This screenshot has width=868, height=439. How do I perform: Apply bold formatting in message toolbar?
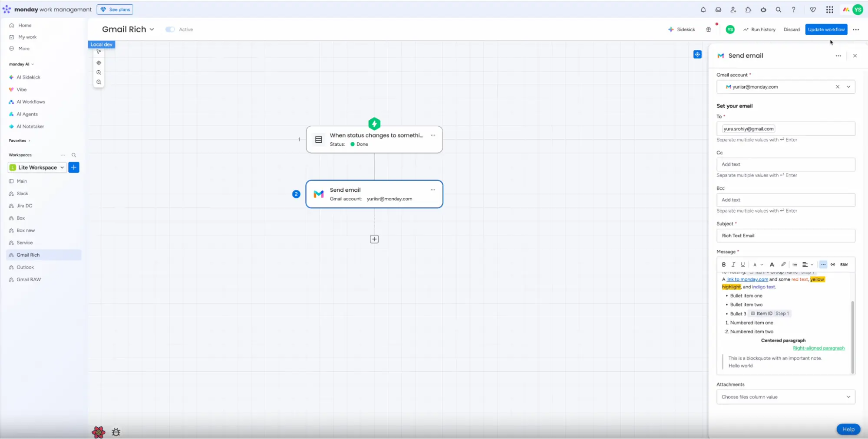pos(723,265)
